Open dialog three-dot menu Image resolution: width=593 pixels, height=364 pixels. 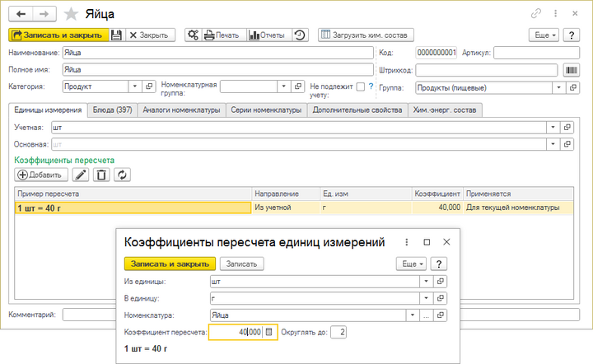407,242
